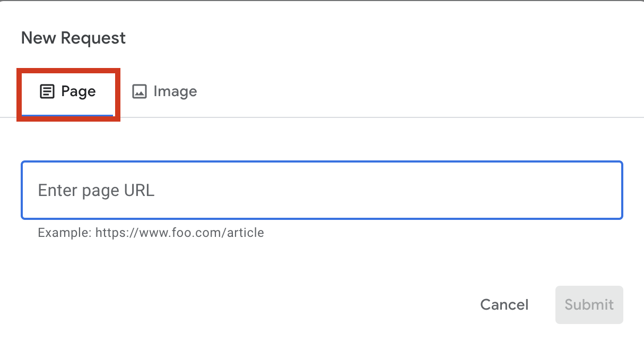Image resolution: width=644 pixels, height=341 pixels.
Task: Click the Page document icon
Action: [x=47, y=92]
